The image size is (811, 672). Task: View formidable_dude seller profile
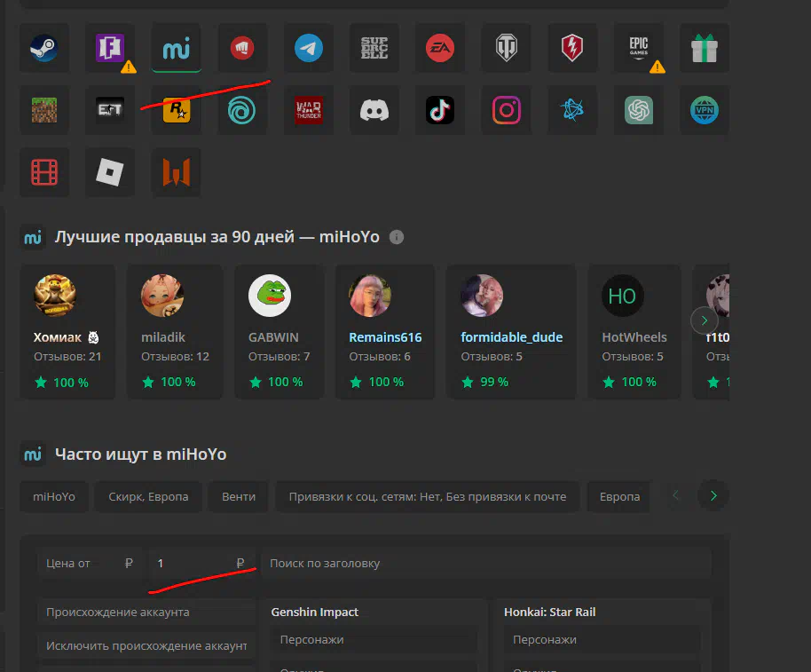(x=511, y=332)
